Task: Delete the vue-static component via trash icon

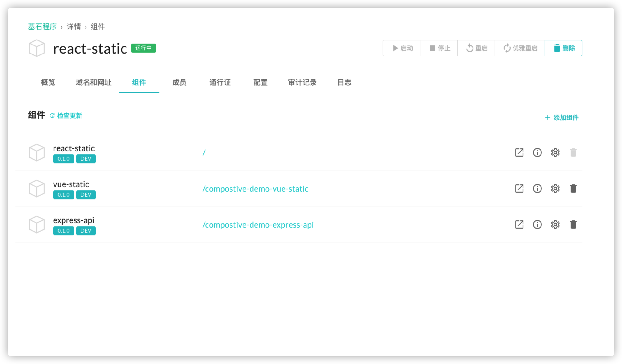Action: [573, 189]
